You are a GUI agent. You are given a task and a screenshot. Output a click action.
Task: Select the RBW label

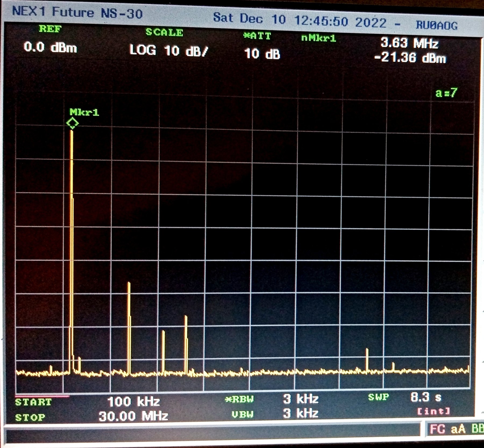239,399
